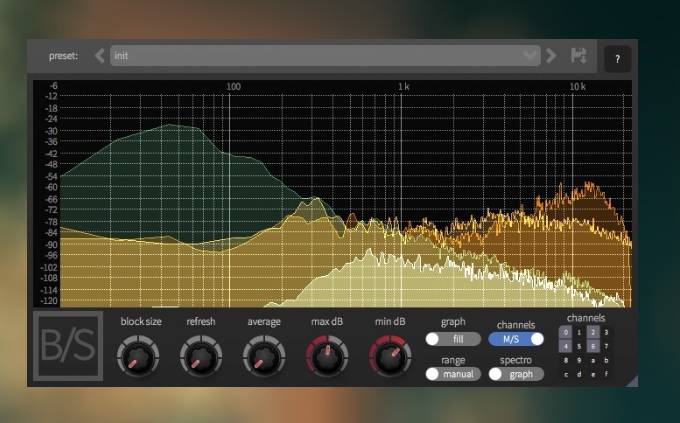
Task: Click the max dB knob
Action: 327,353
